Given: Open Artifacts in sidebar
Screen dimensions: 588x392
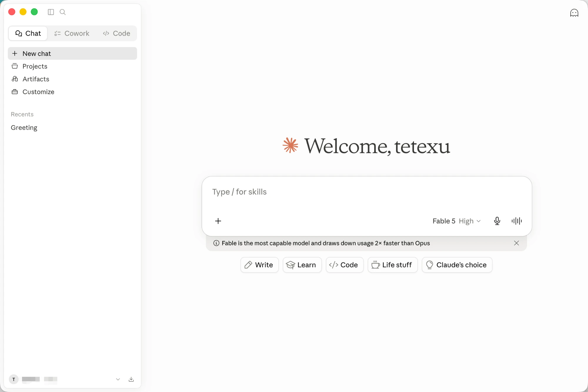Looking at the screenshot, I should tap(72, 79).
